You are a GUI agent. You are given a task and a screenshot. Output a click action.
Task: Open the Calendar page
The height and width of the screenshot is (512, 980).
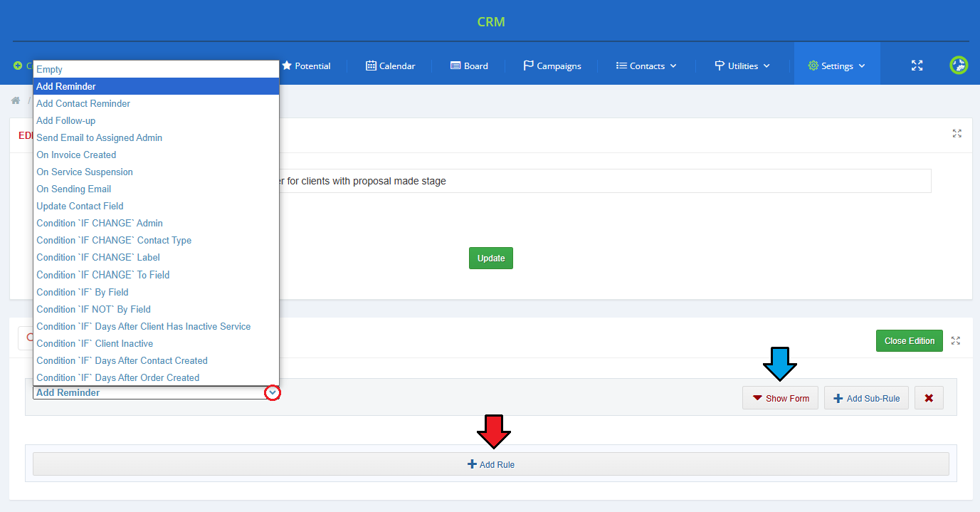tap(390, 66)
